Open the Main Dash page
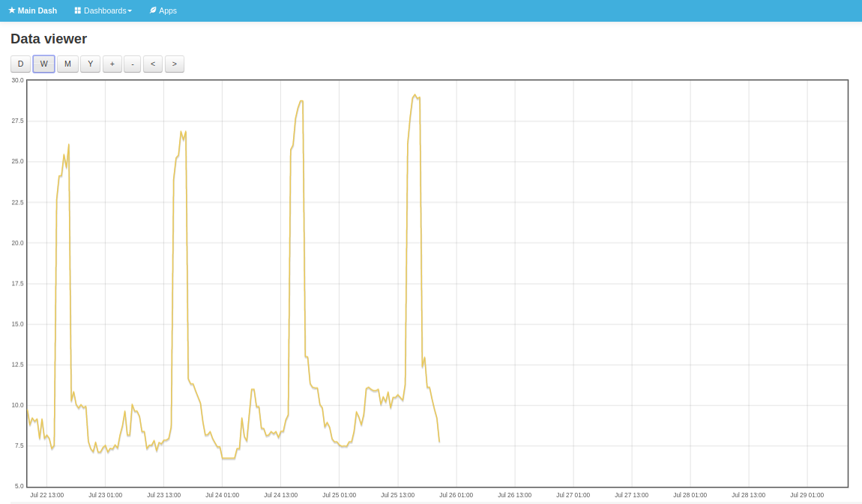Screen dimensions: 862x504 point(32,10)
